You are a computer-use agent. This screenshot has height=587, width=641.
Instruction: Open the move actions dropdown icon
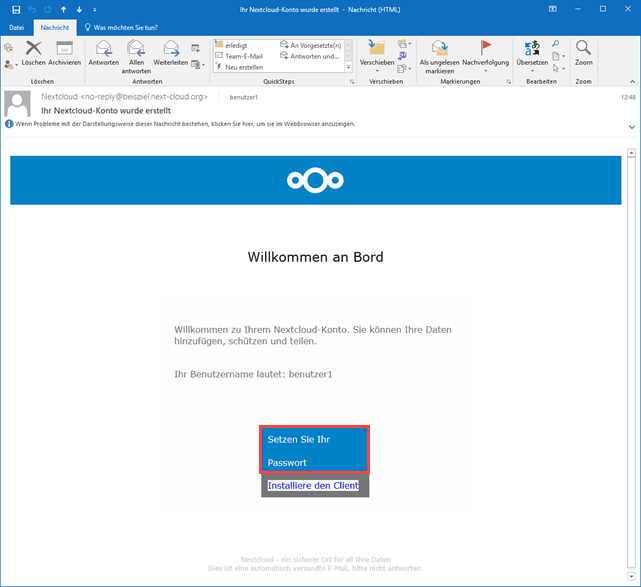click(404, 68)
